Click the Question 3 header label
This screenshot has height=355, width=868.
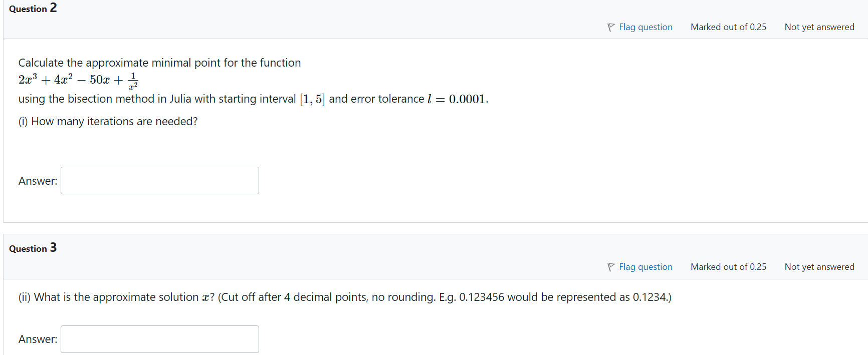coord(32,248)
